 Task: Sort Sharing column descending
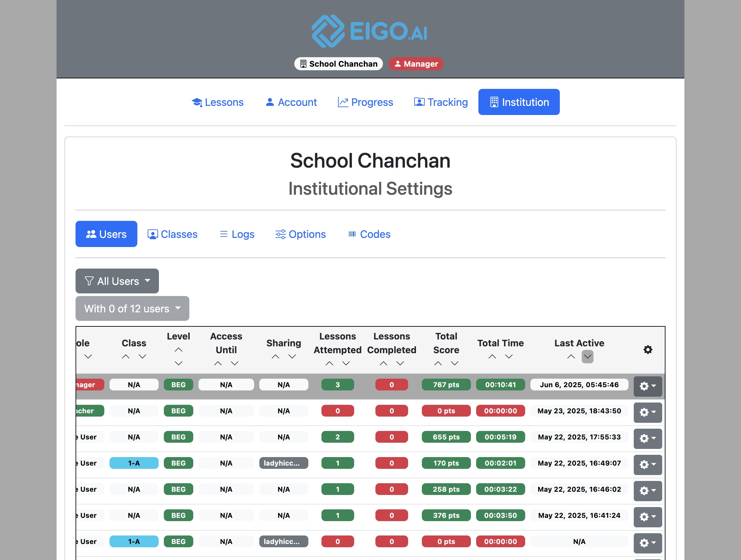tap(292, 356)
